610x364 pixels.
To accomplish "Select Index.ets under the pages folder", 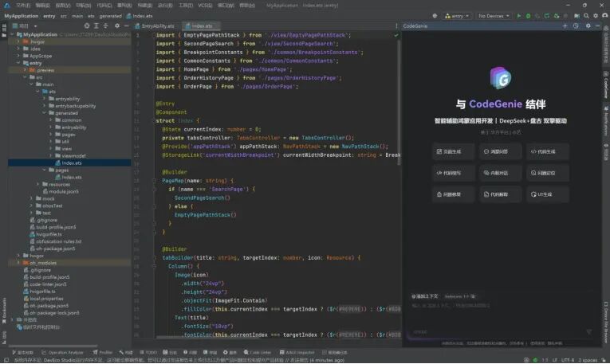I will (72, 177).
